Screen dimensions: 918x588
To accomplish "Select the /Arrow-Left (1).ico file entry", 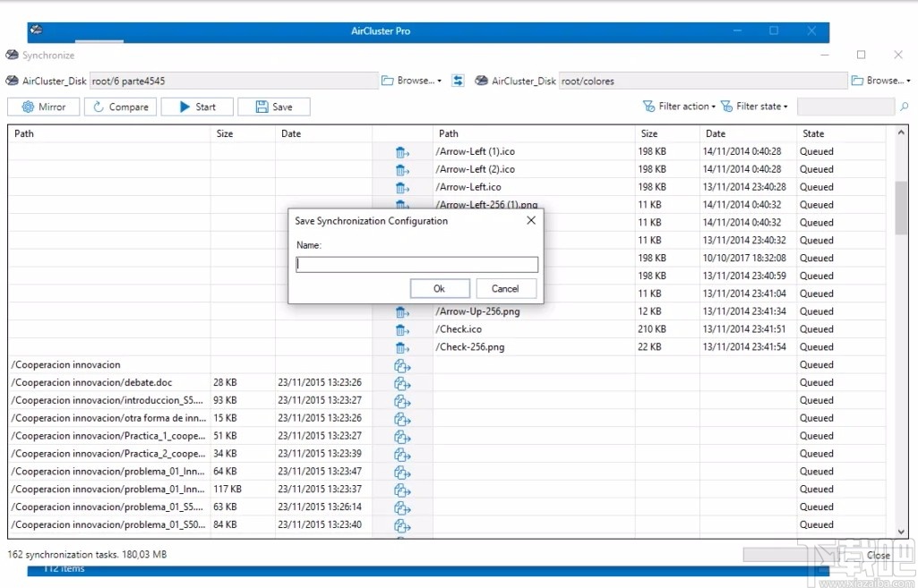I will 475,151.
